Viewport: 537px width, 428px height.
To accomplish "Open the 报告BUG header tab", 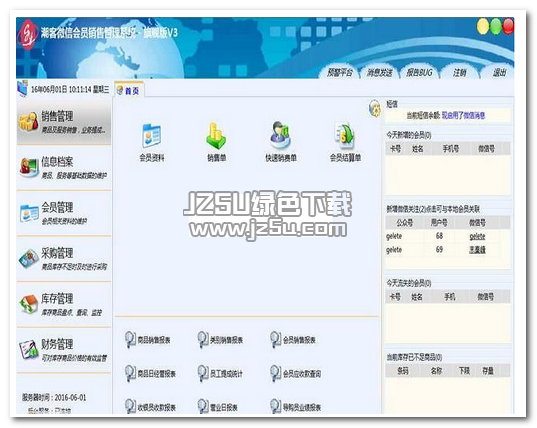I will [x=419, y=73].
